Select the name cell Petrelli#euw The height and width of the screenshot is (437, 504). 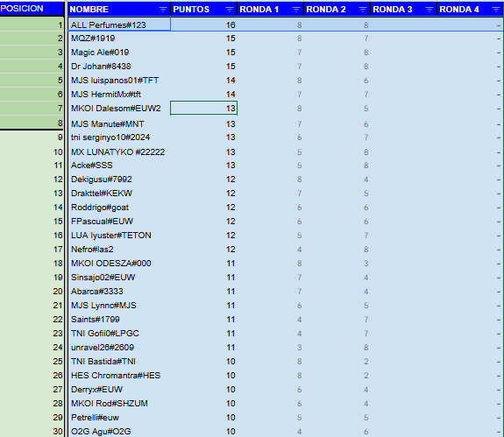point(119,418)
